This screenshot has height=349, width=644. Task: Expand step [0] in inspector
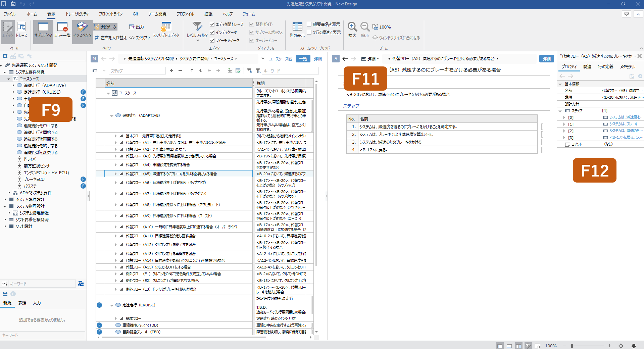tap(564, 117)
